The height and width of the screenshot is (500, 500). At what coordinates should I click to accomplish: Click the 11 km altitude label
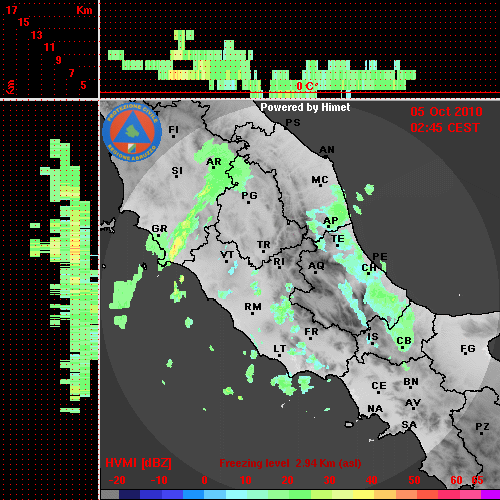click(49, 47)
